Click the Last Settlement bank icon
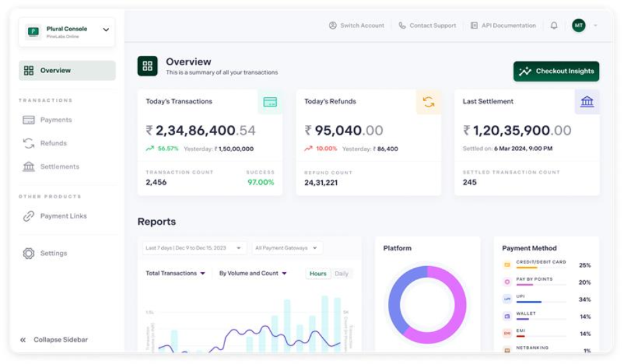Image resolution: width=623 pixels, height=364 pixels. pyautogui.click(x=586, y=102)
